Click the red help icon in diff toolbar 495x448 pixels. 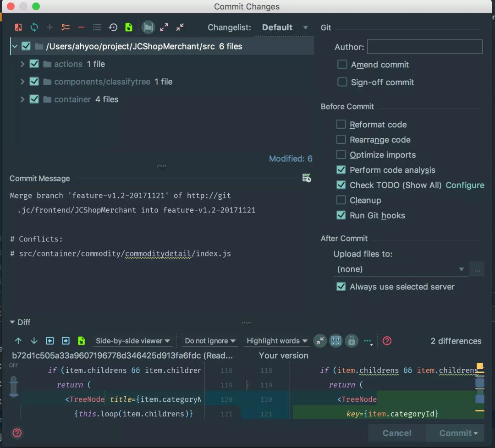tap(387, 341)
